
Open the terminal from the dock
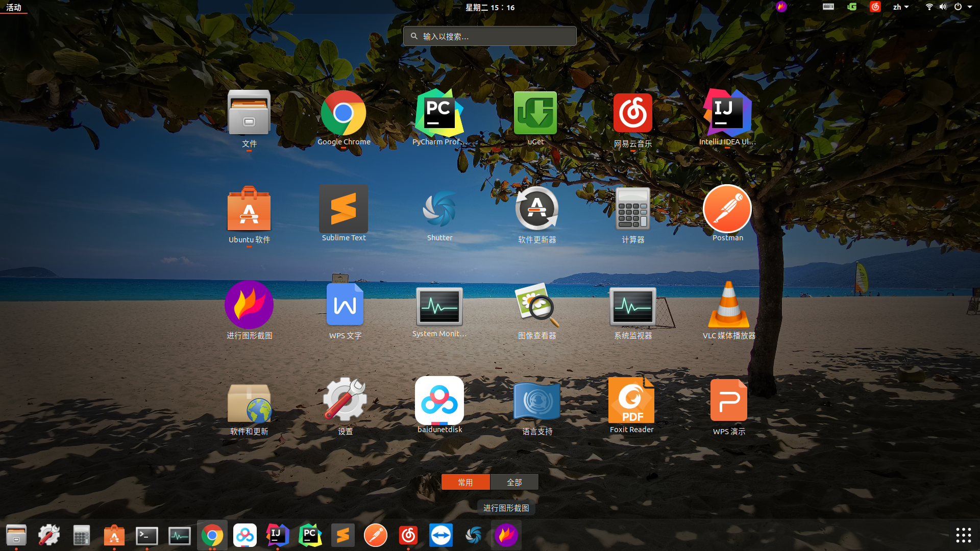tap(146, 535)
